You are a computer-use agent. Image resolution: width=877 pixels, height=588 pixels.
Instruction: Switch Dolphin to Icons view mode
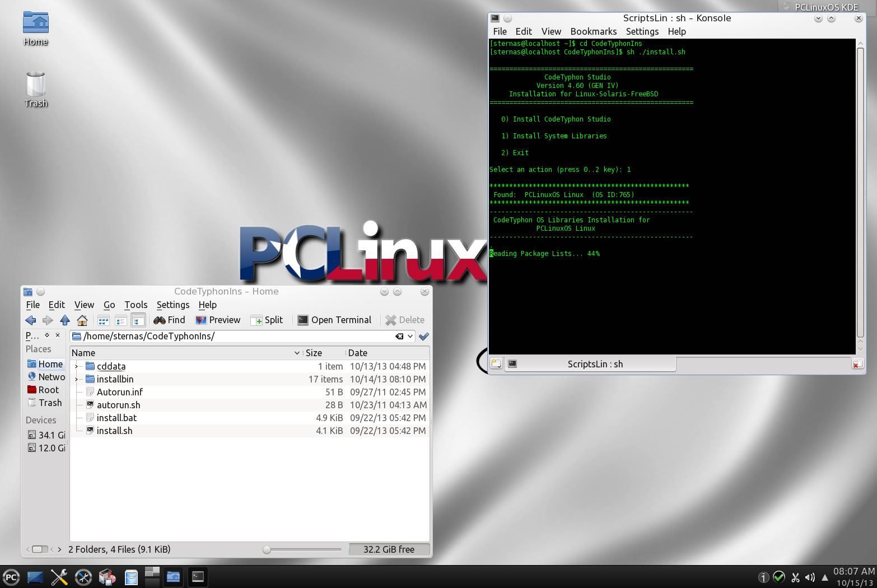click(x=104, y=320)
